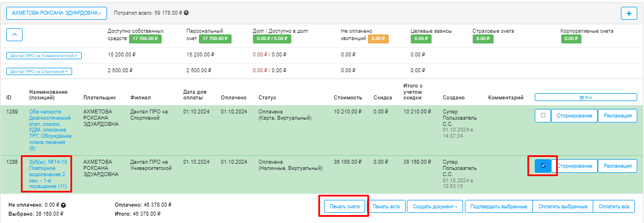
Task: Click Статус column header
Action: 267,98
